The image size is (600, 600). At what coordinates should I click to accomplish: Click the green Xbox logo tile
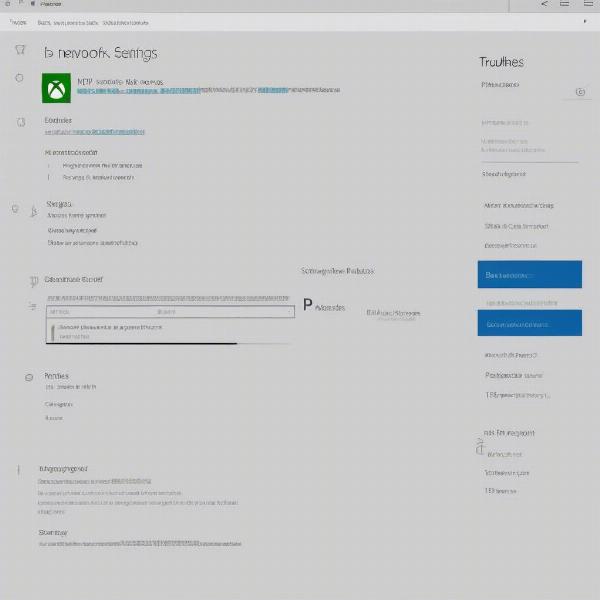[56, 88]
